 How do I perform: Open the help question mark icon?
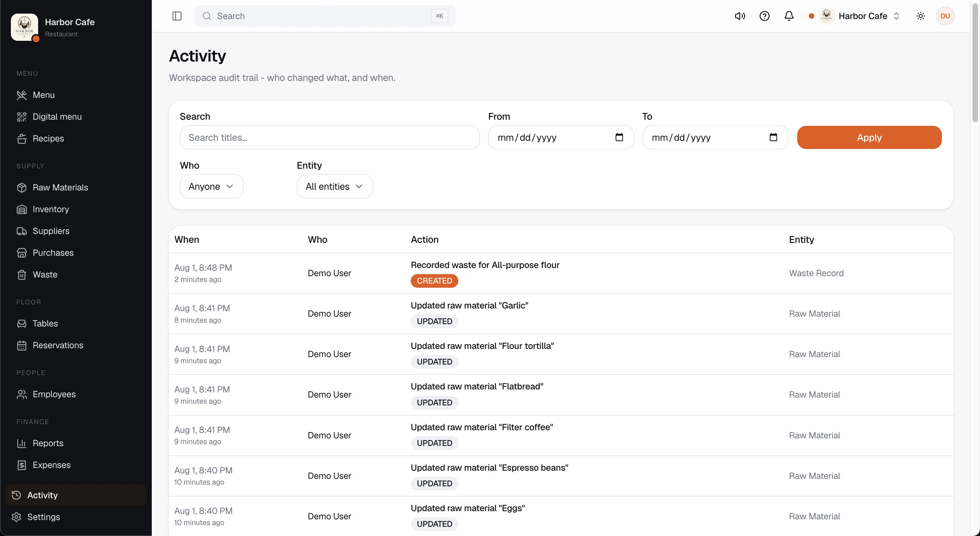click(764, 16)
